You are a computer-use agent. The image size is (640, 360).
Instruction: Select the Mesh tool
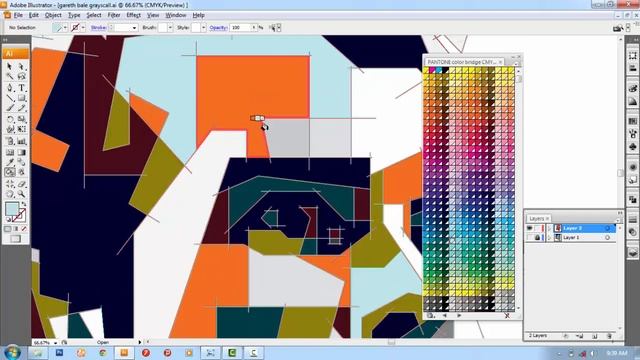tap(10, 152)
